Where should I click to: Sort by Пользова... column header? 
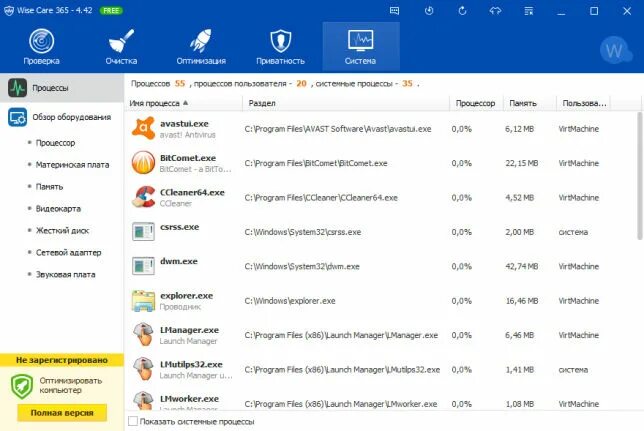click(584, 103)
